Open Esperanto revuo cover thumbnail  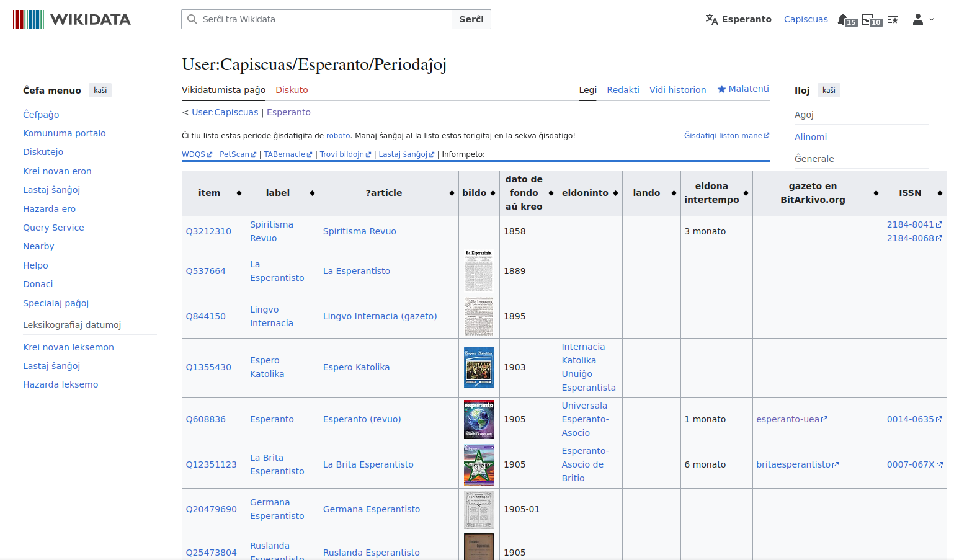pyautogui.click(x=479, y=419)
